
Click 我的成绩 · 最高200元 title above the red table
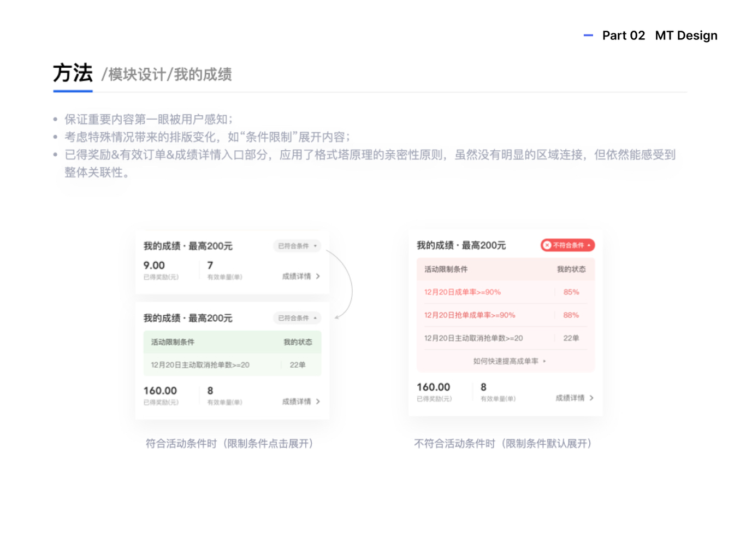point(461,245)
